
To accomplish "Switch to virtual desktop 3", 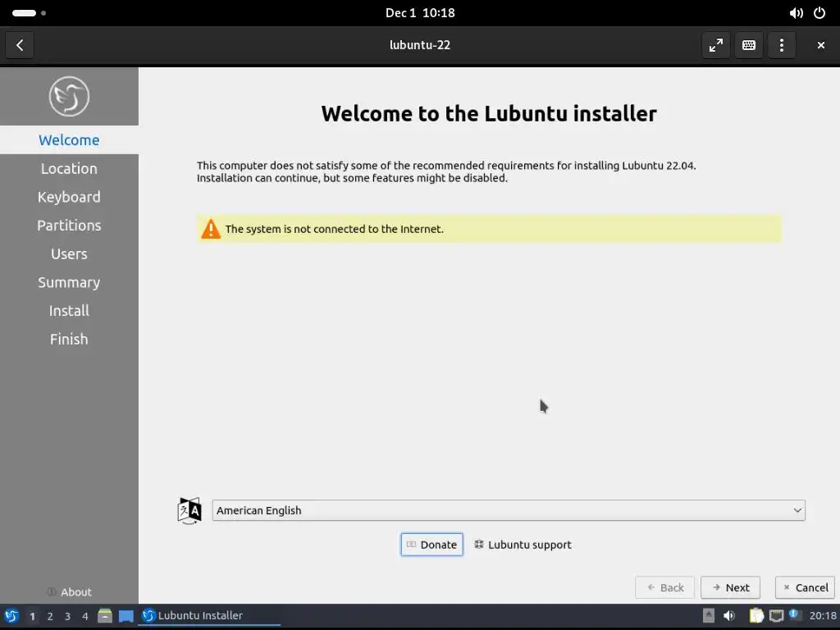I will pyautogui.click(x=67, y=616).
